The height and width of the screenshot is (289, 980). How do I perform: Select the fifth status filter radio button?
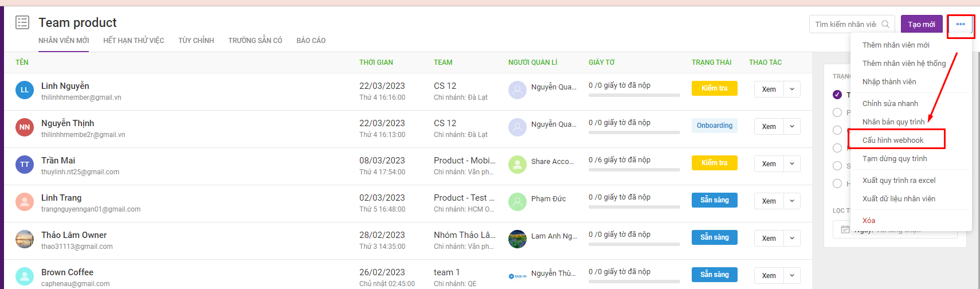837,166
